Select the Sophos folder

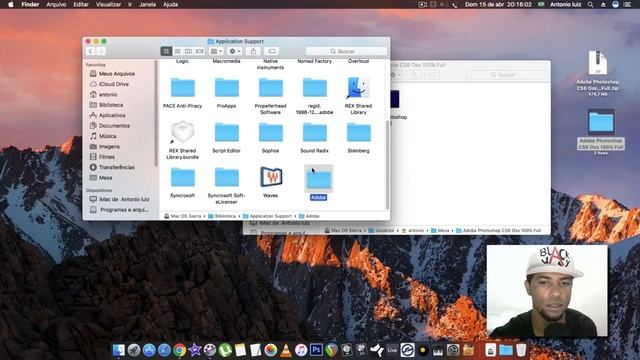coord(271,133)
